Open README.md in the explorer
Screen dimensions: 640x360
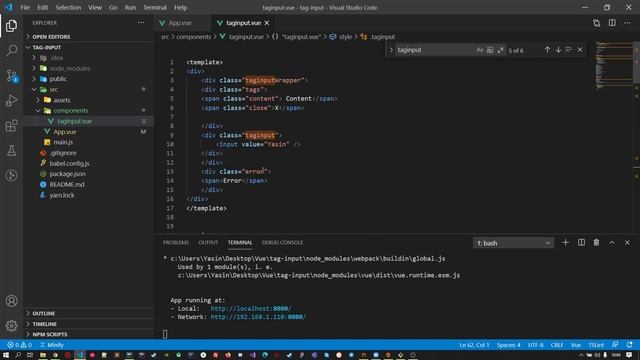tap(67, 184)
